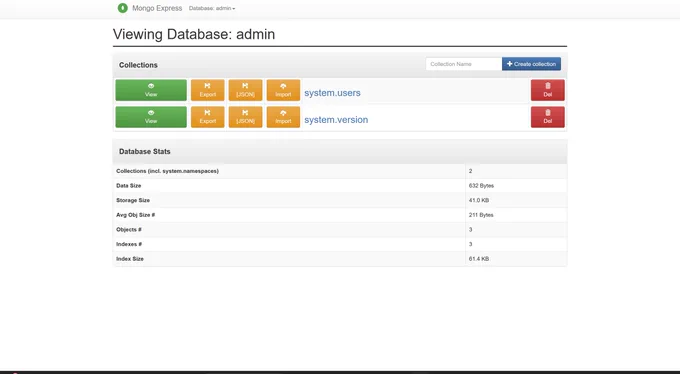680x374 pixels.
Task: Export system.users as [JSON]
Action: pos(245,90)
